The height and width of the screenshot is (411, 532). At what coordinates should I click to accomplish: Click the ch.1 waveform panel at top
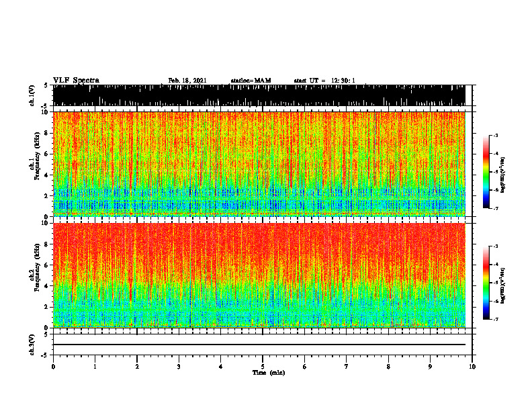tap(259, 95)
